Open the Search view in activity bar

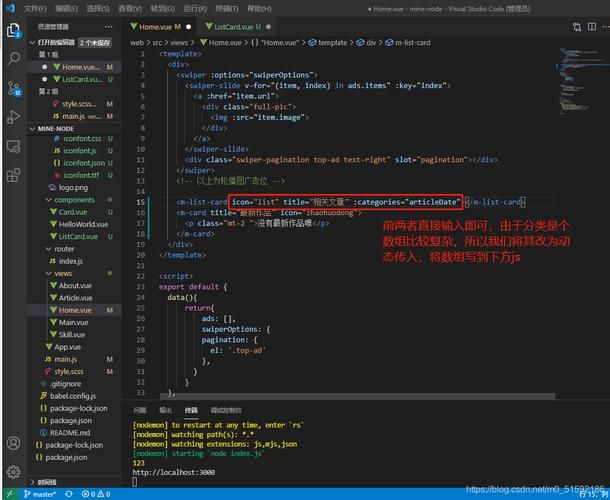[14, 59]
